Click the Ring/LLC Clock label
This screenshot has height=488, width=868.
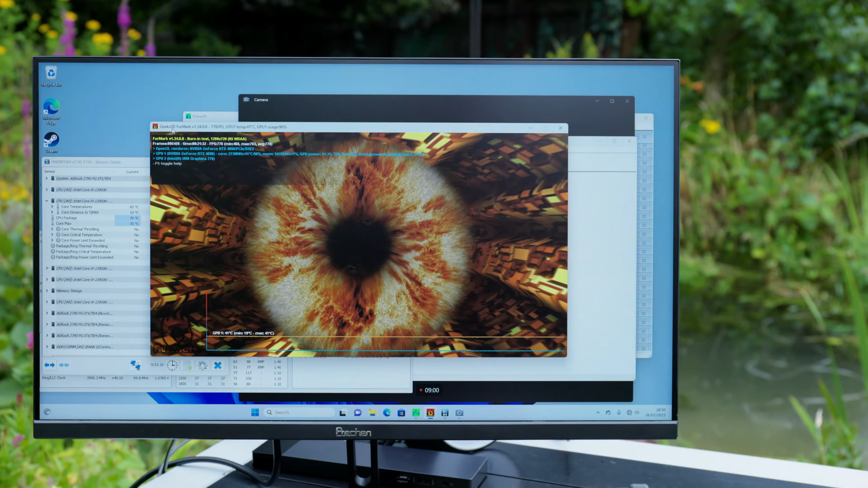pos(54,378)
